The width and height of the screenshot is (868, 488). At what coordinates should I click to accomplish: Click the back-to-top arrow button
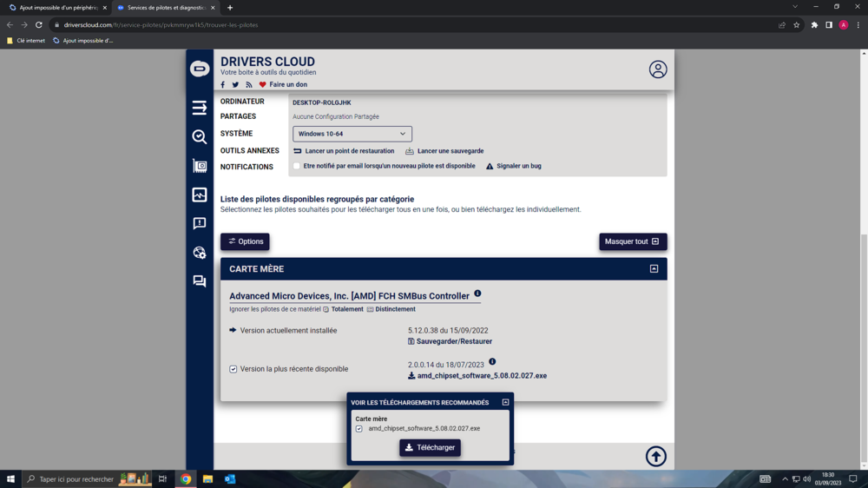(x=656, y=457)
